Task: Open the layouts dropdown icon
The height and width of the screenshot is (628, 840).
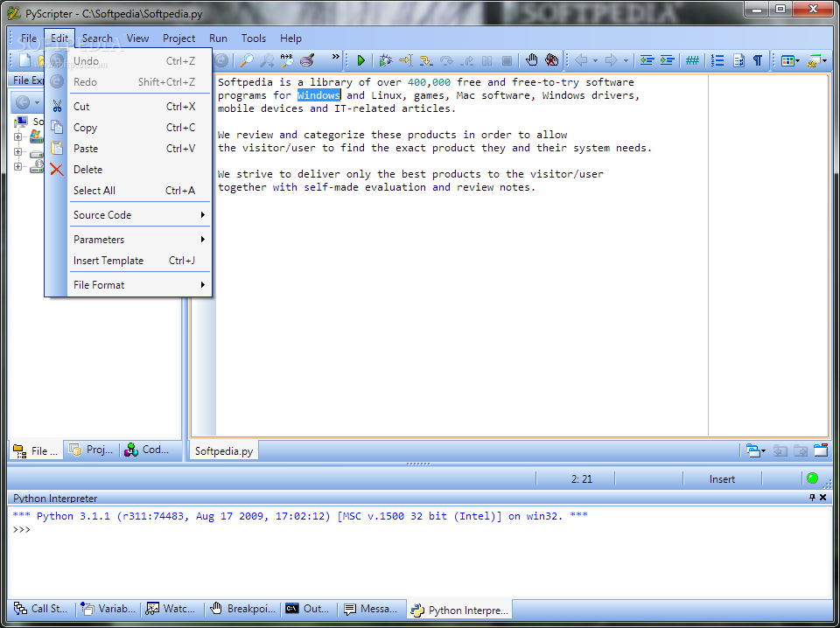Action: coord(790,60)
